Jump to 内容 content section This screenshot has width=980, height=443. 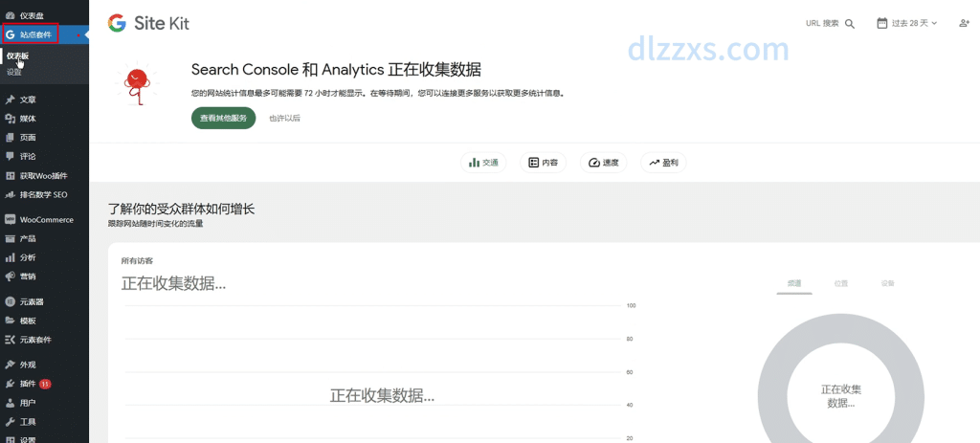pos(544,163)
